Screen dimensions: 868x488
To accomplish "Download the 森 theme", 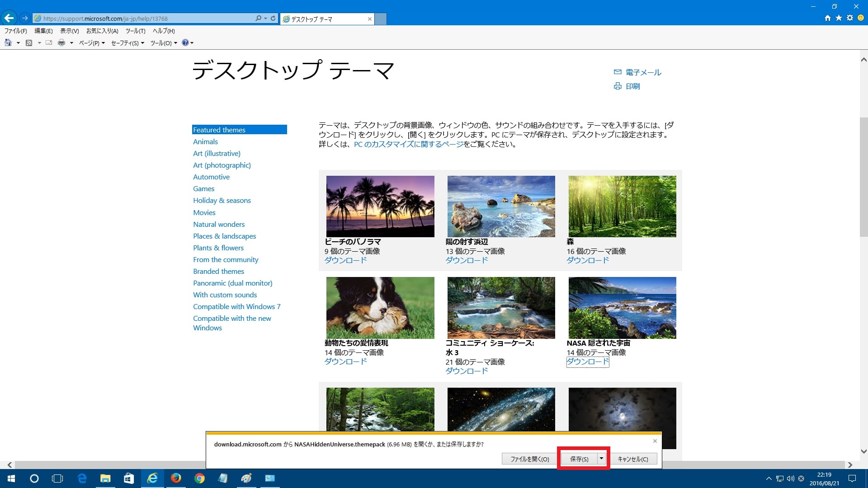I will pyautogui.click(x=588, y=260).
